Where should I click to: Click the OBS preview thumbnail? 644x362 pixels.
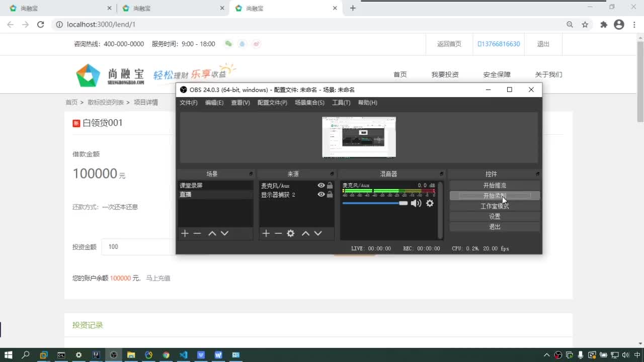pos(359,137)
